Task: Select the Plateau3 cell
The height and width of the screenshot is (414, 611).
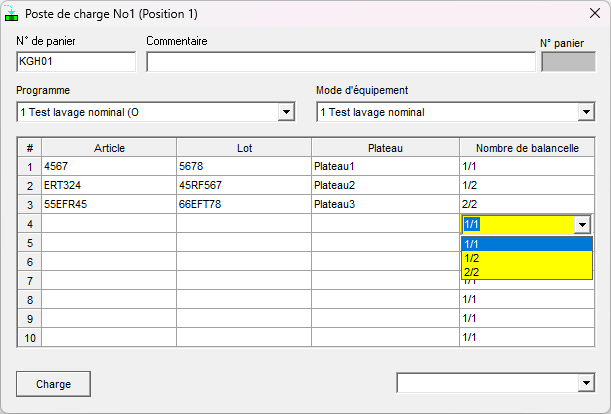Action: (385, 204)
